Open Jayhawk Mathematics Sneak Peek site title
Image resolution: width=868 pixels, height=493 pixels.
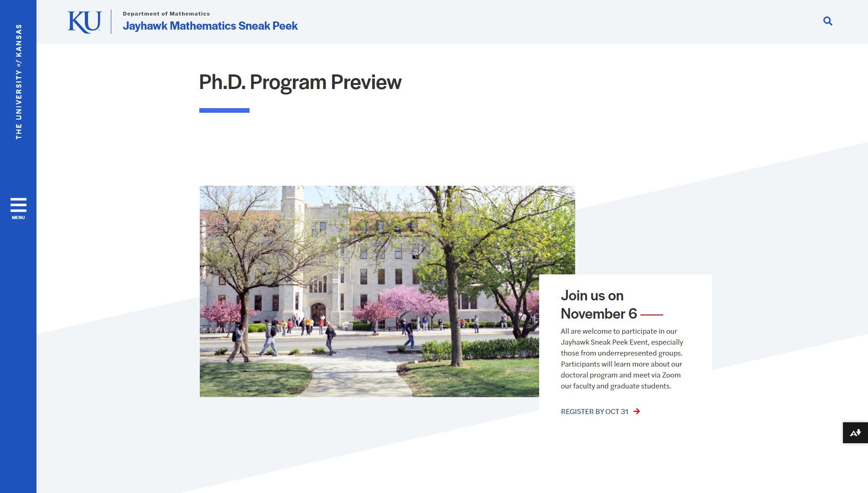[210, 26]
